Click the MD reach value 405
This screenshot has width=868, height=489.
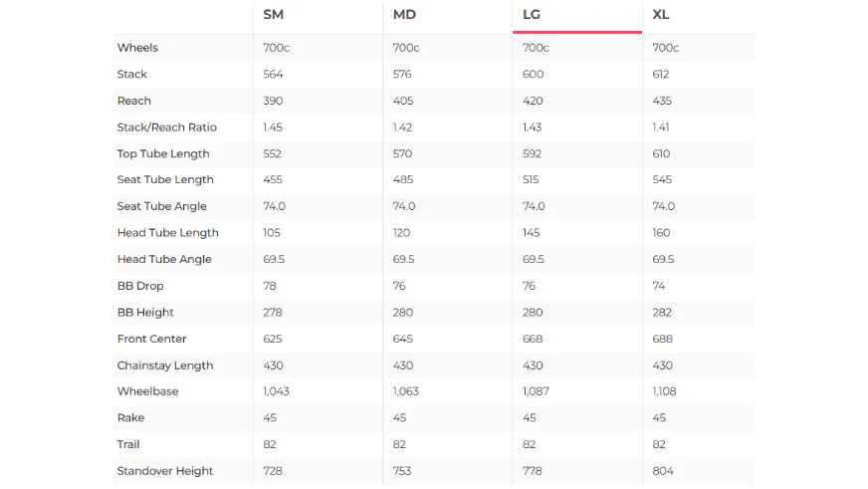[x=403, y=101]
